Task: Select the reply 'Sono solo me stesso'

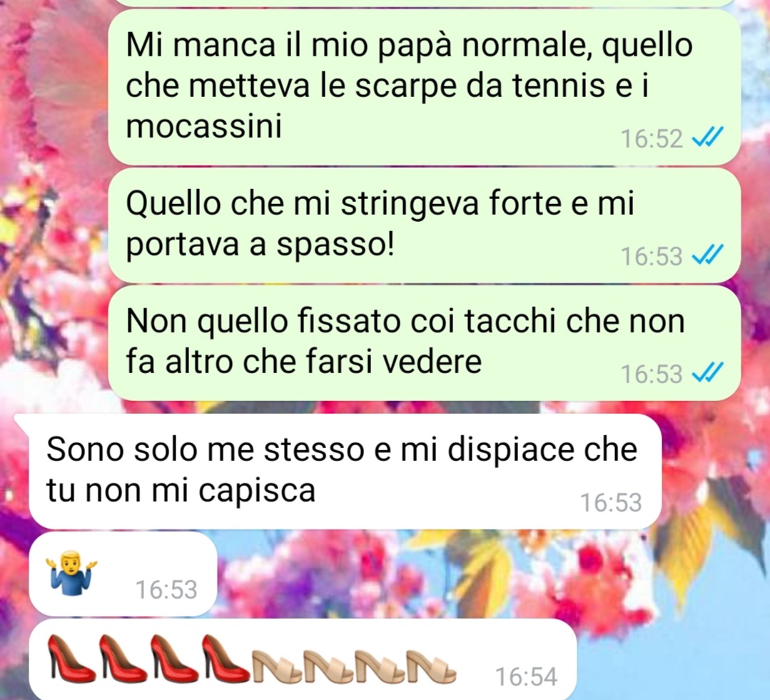Action: point(345,471)
